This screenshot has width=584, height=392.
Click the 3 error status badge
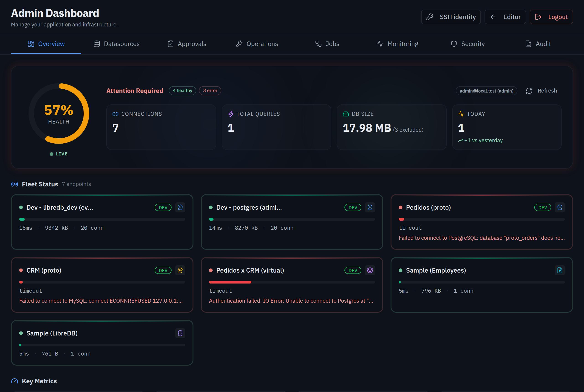click(210, 91)
